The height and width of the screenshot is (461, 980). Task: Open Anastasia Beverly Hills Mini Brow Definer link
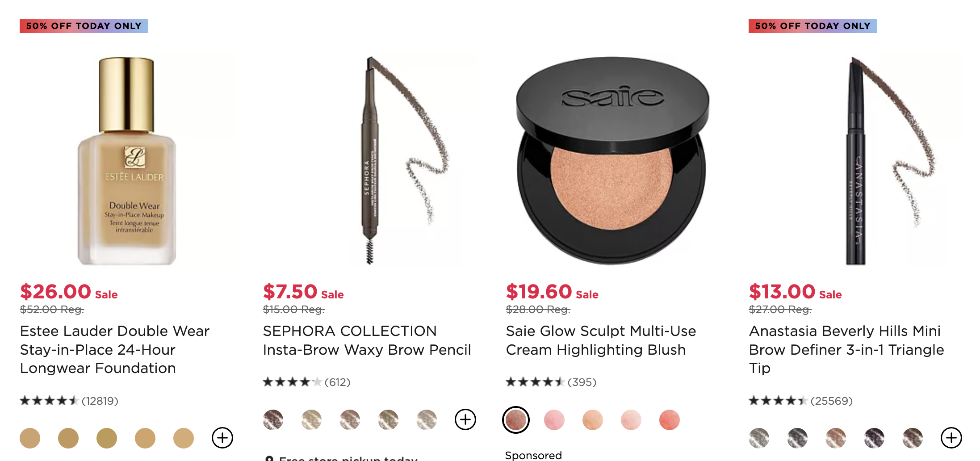click(x=846, y=349)
